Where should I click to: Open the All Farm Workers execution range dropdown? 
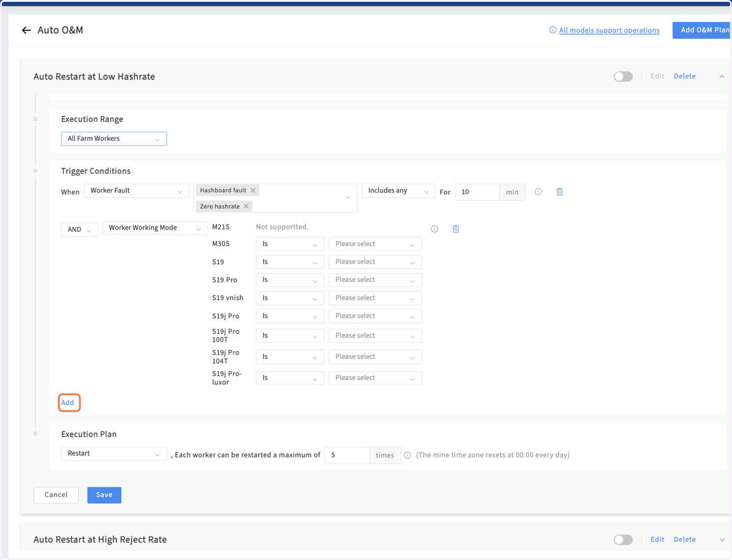pyautogui.click(x=114, y=138)
